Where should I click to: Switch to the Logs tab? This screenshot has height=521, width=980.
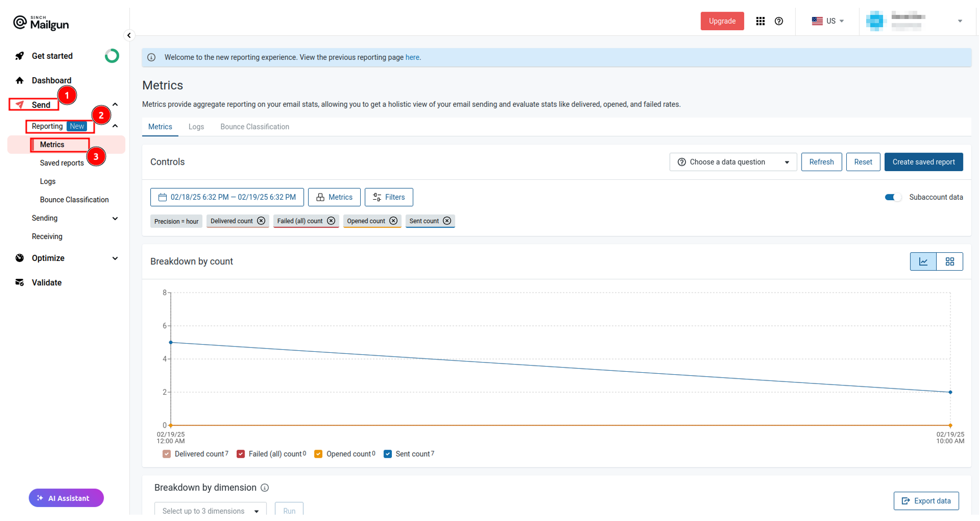click(x=196, y=127)
